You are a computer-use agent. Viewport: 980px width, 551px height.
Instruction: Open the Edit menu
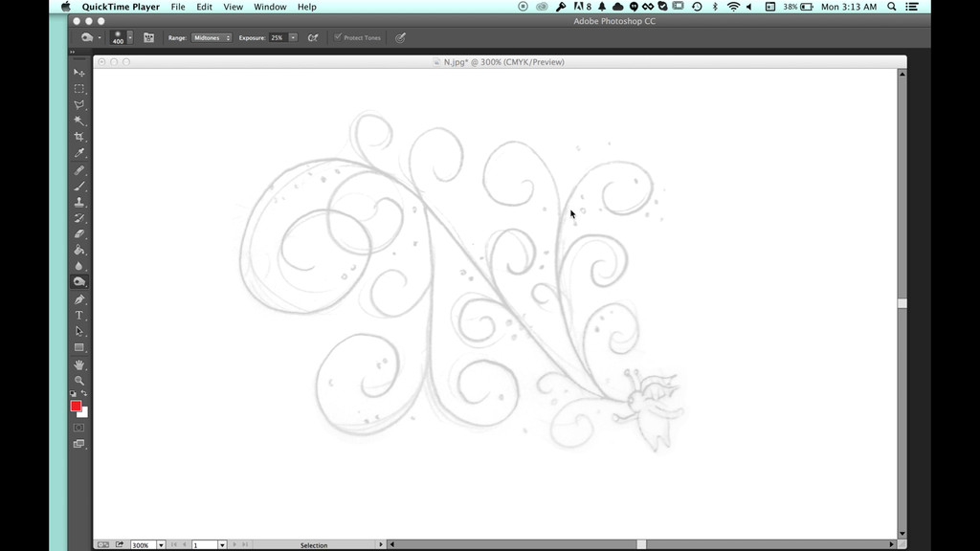tap(205, 7)
